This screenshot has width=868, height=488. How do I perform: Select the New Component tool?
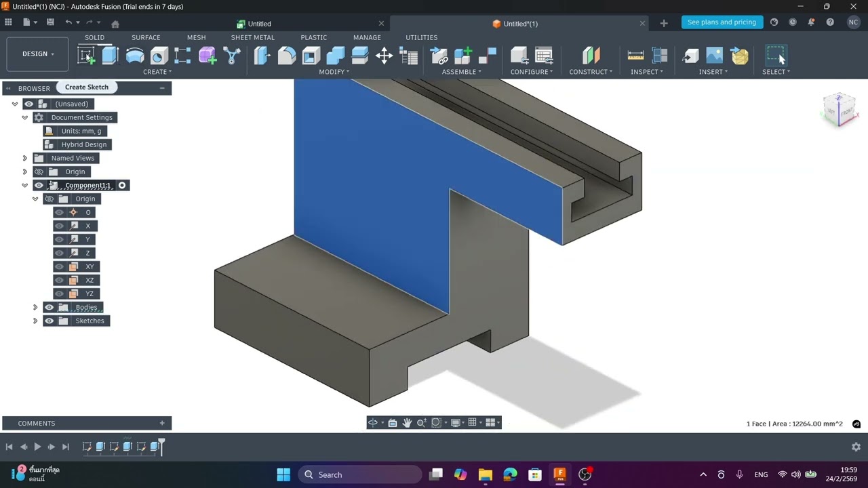463,56
